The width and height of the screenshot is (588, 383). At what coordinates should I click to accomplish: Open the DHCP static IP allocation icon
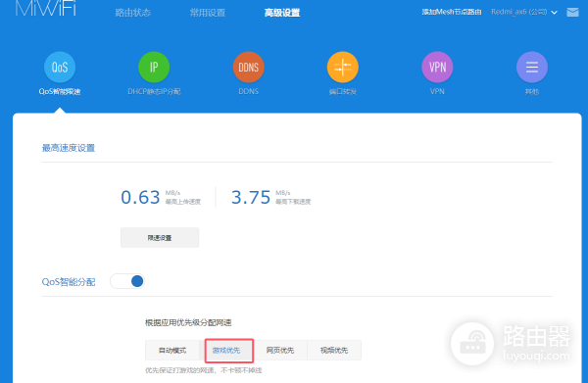154,68
